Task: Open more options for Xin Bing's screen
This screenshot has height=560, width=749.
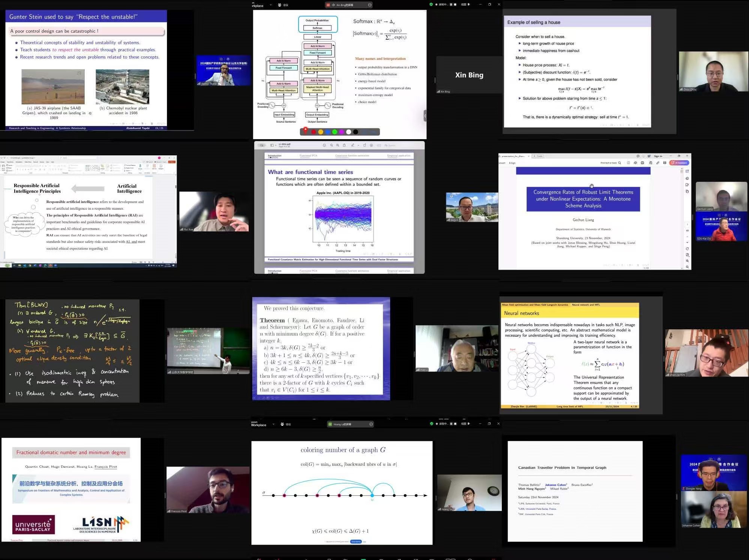Action: (370, 5)
